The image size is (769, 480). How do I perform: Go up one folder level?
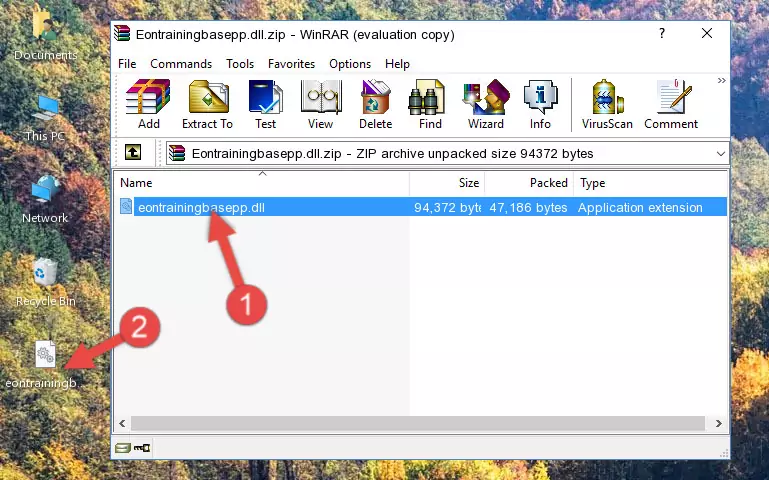(133, 152)
